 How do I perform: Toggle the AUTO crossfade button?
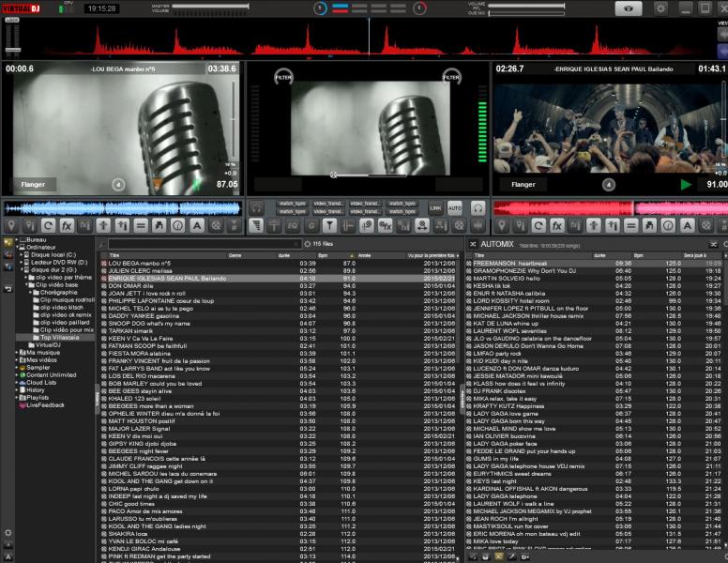coord(455,207)
